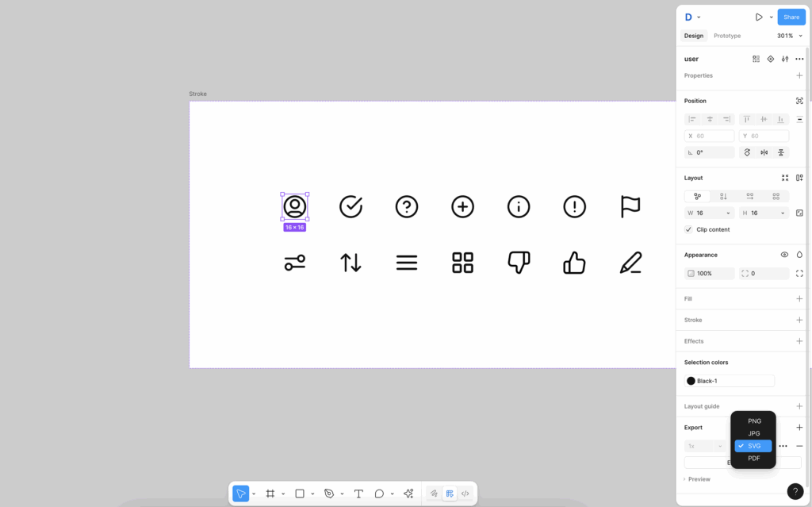Click the exclamation circle icon
The image size is (812, 507).
(x=574, y=206)
